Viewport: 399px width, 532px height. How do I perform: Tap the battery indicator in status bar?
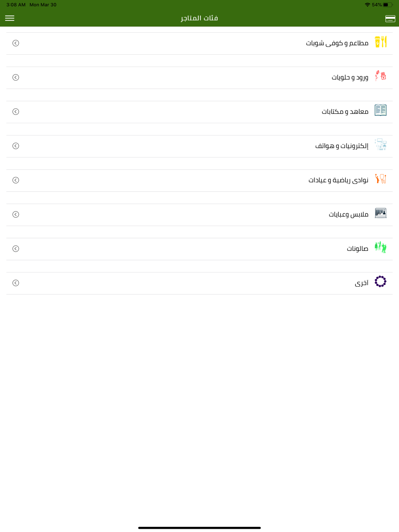388,5
